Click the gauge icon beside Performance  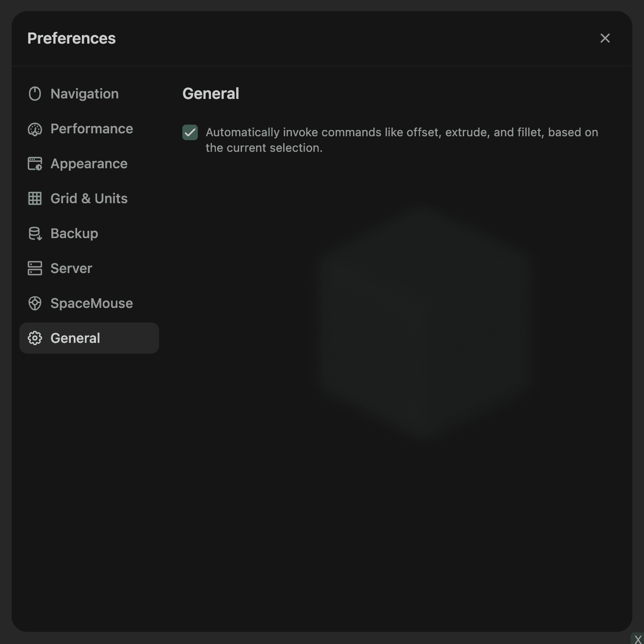pyautogui.click(x=35, y=129)
